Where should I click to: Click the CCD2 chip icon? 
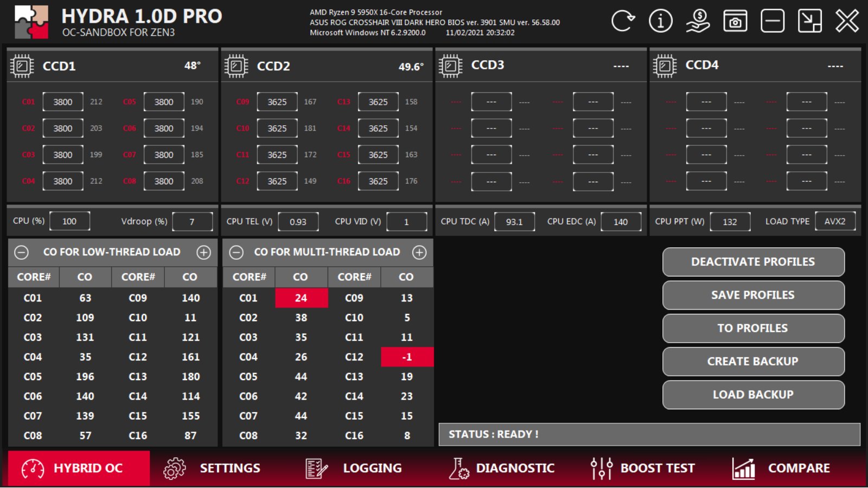pos(236,66)
